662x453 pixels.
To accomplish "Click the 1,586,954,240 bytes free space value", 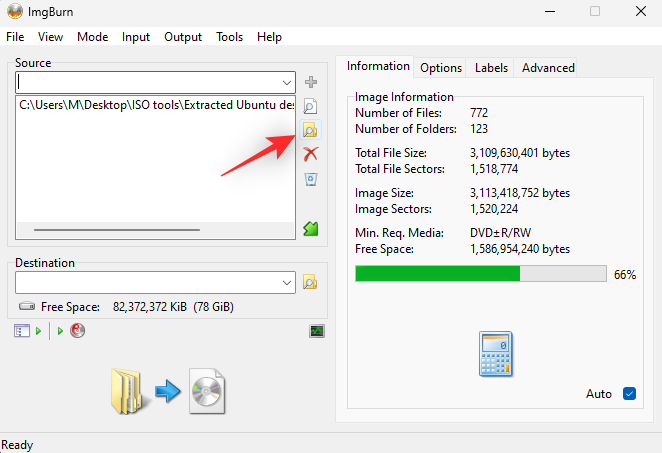I will (520, 249).
